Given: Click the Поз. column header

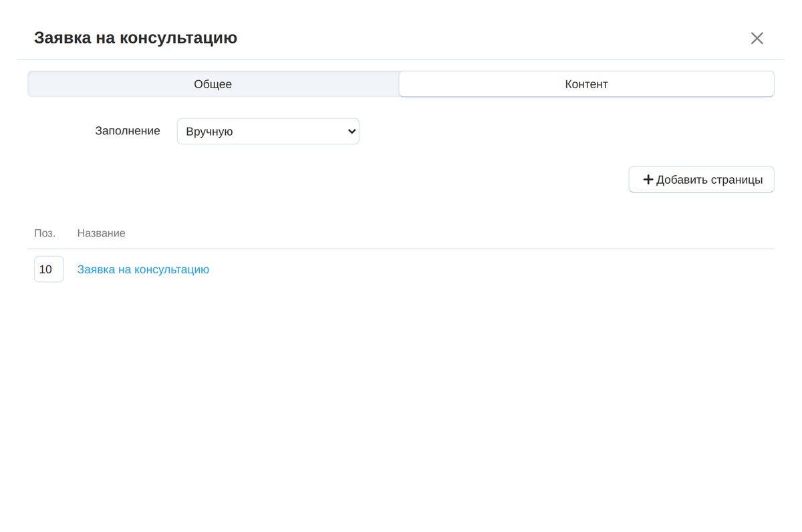Looking at the screenshot, I should tap(45, 233).
